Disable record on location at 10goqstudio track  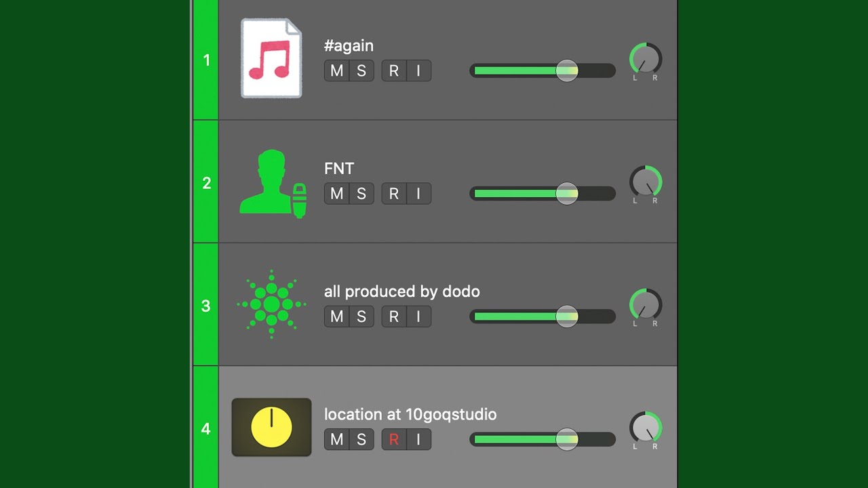[394, 440]
